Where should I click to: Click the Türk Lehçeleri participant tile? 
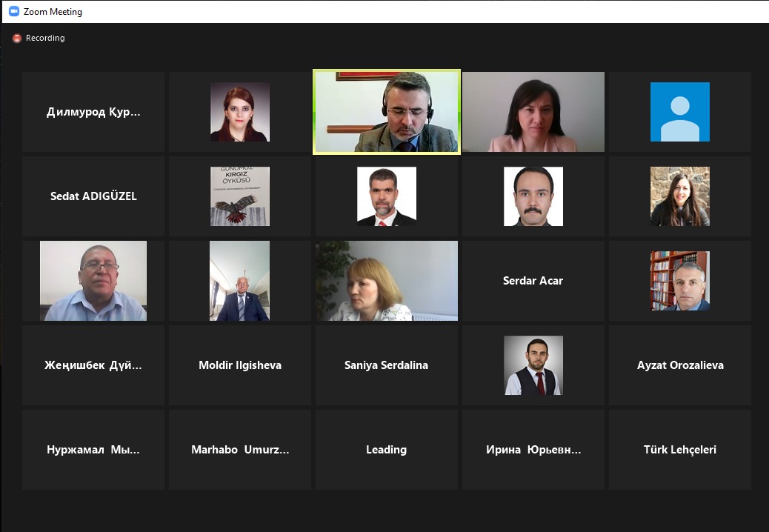(680, 450)
